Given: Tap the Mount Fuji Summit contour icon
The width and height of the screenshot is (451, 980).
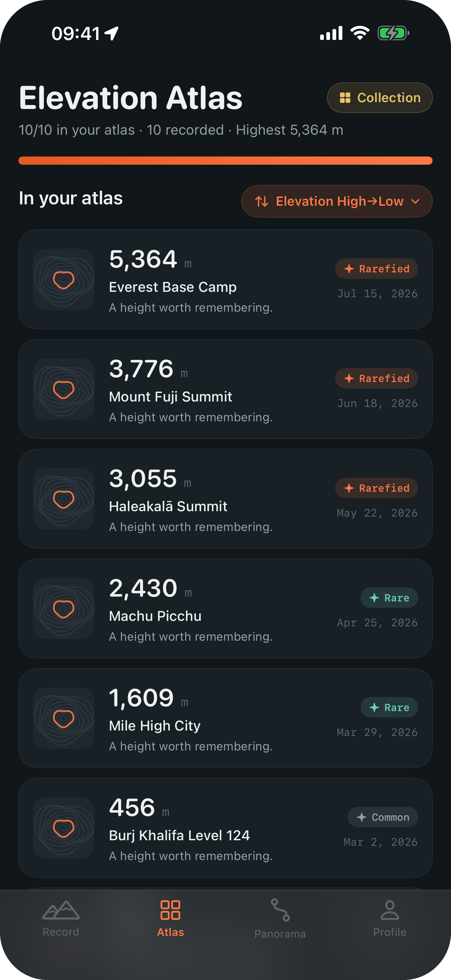Looking at the screenshot, I should [x=64, y=389].
